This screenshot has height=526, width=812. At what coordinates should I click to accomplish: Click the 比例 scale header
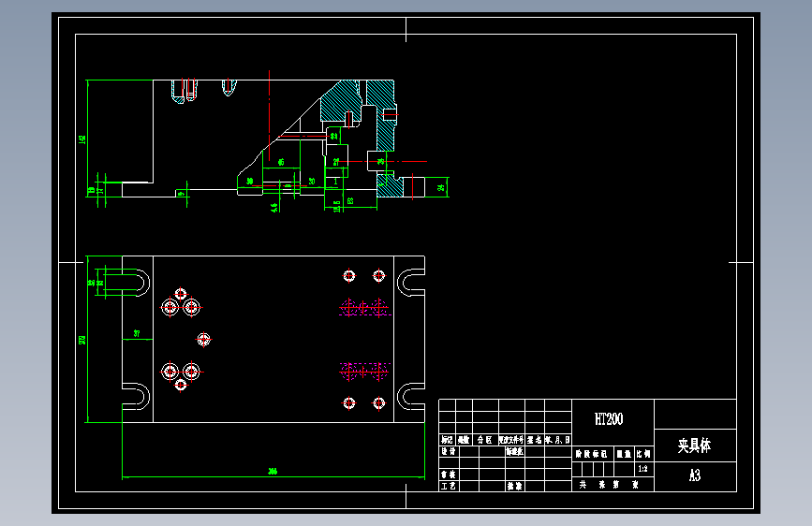click(x=643, y=454)
